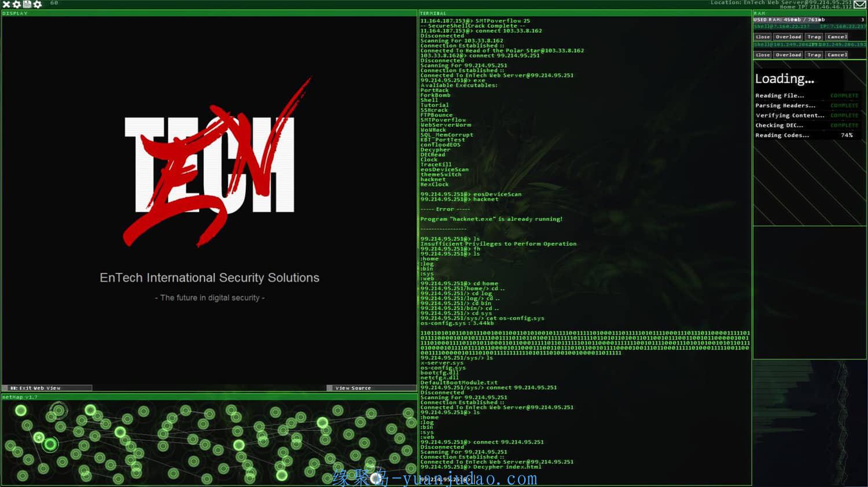Cancel on the Shell@101.249.206 process
Viewport: 868px width, 487px height.
(x=836, y=55)
